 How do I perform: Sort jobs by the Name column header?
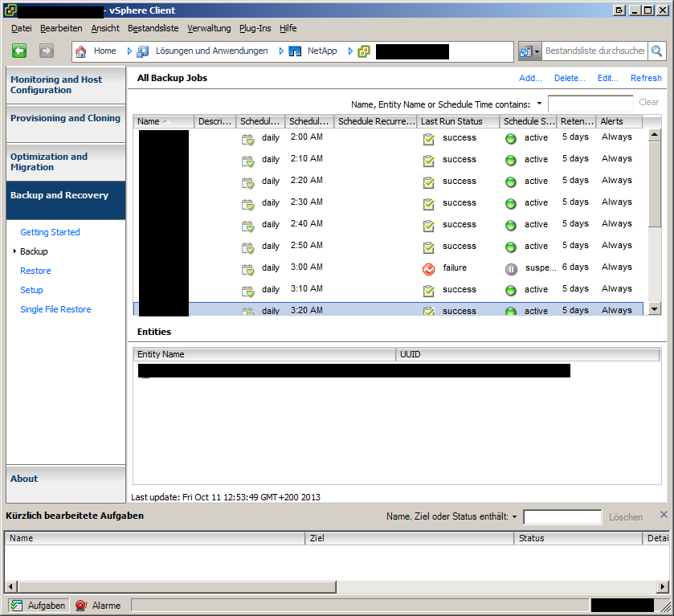click(x=163, y=121)
